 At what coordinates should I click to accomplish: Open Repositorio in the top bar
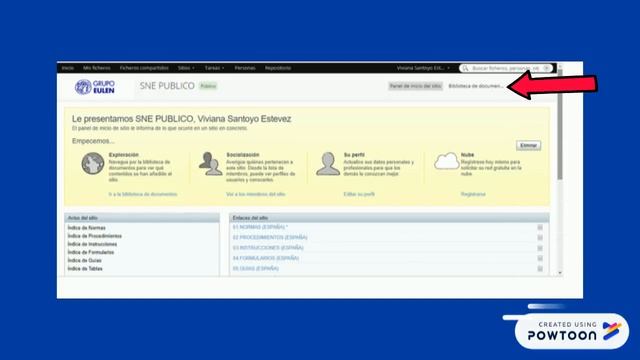(x=278, y=68)
